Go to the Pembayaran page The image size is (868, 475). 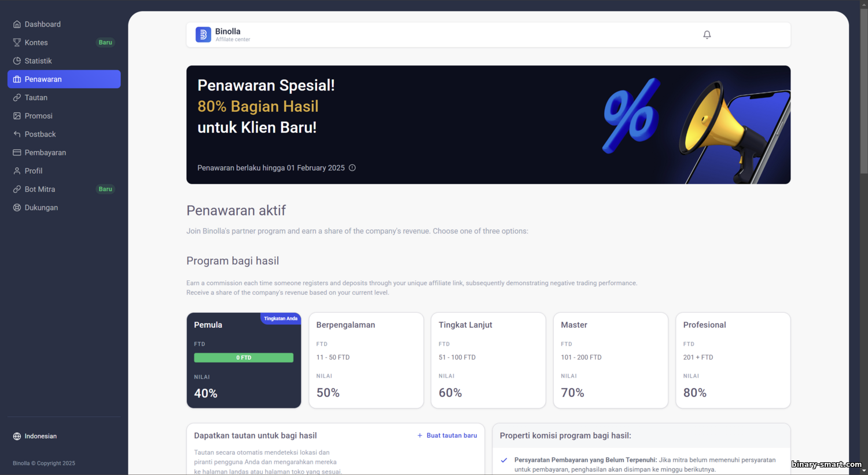click(x=64, y=152)
